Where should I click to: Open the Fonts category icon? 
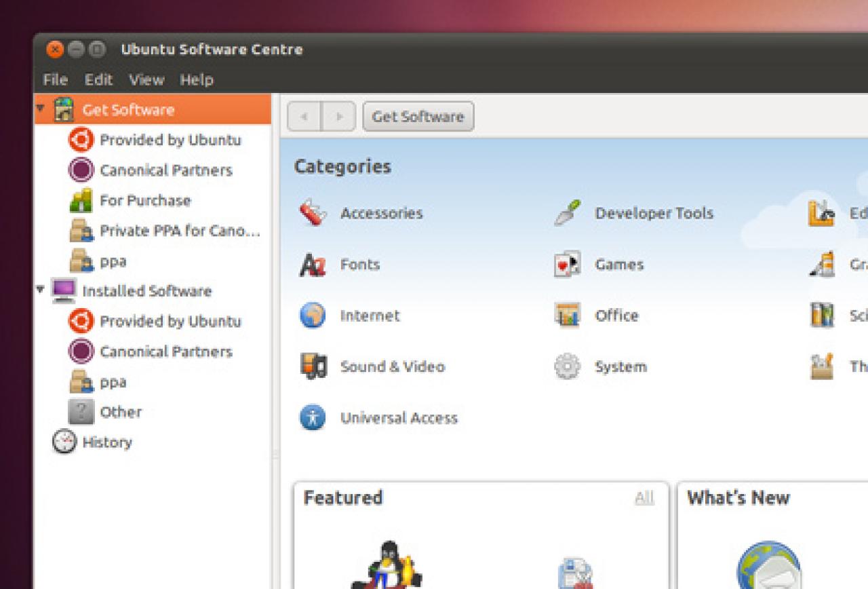coord(313,264)
